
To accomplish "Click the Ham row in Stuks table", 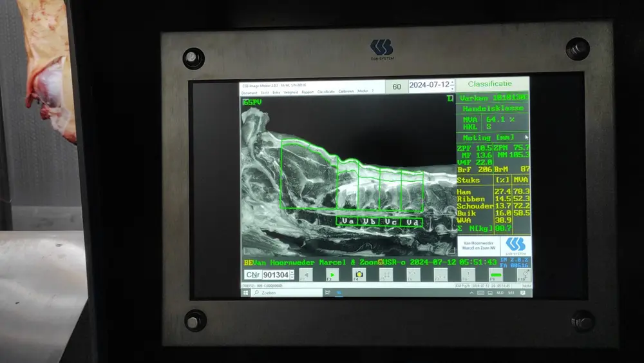I will tap(493, 191).
